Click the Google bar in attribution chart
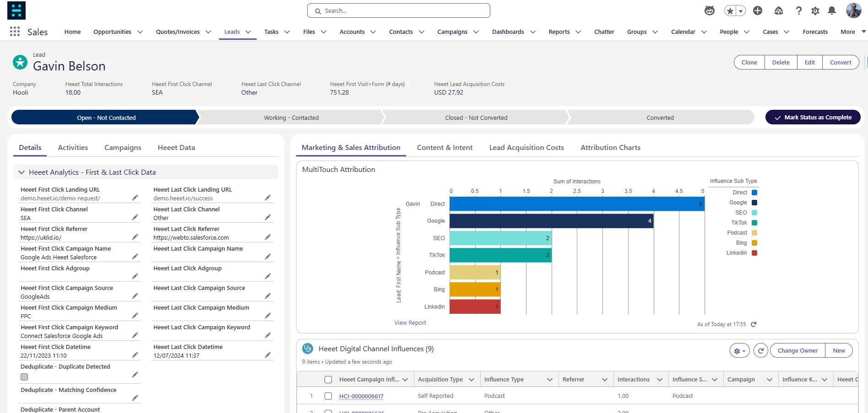Viewport: 868px width, 413px height. (551, 221)
